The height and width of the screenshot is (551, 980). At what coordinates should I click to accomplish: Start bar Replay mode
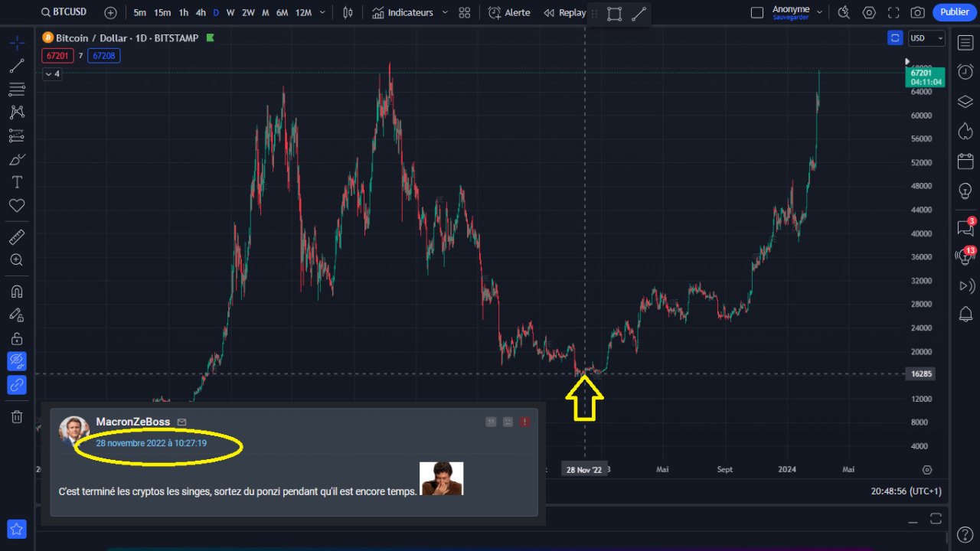(x=565, y=12)
